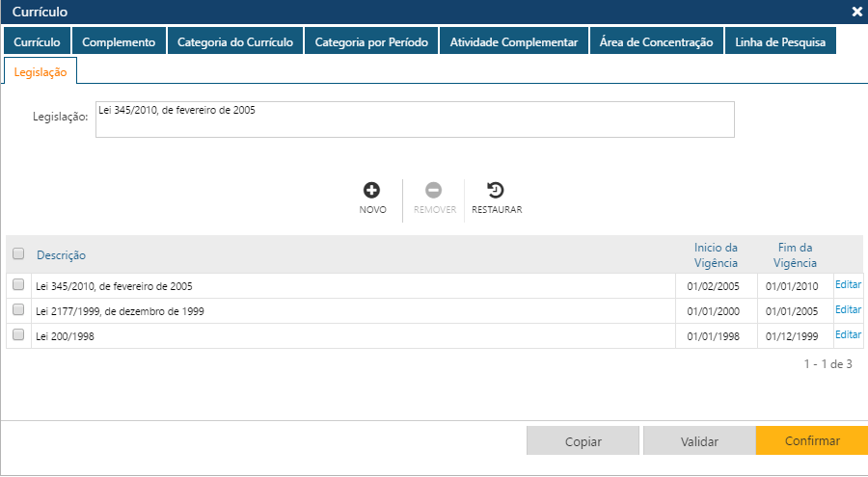Viewport: 868px width, 477px height.
Task: Select checkbox for Lei 200/1998 row
Action: (x=18, y=335)
